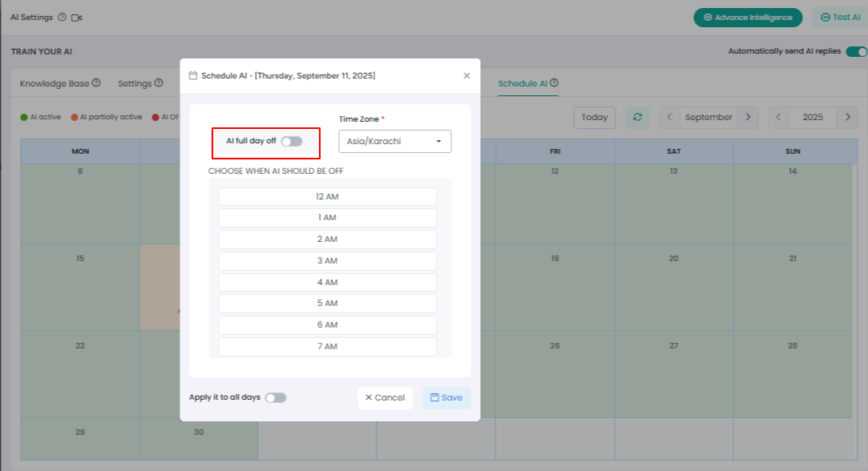The width and height of the screenshot is (868, 471).
Task: Click the AI partially active legend
Action: 107,117
